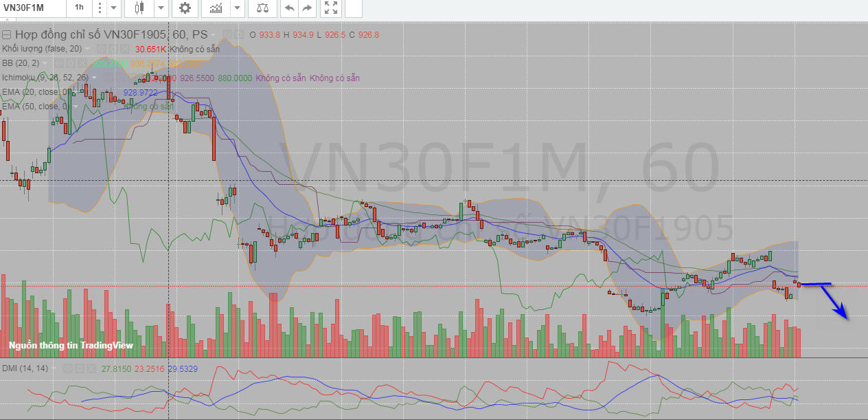Open chart settings with the gear icon
This screenshot has width=868, height=420.
(185, 8)
